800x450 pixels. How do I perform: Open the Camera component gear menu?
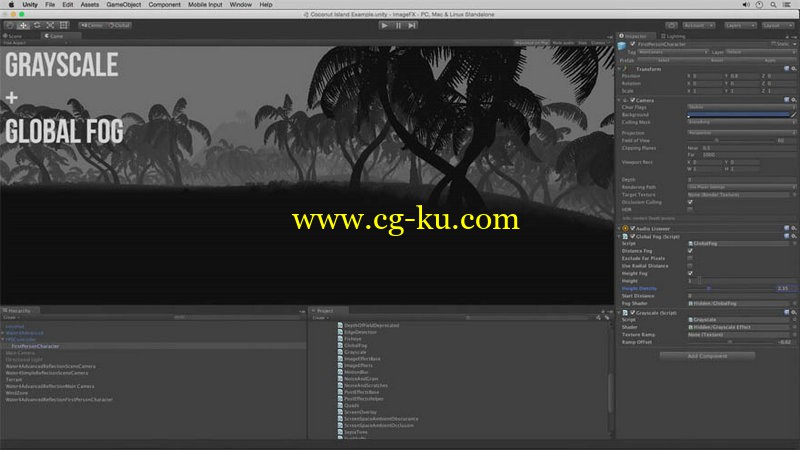[x=793, y=101]
